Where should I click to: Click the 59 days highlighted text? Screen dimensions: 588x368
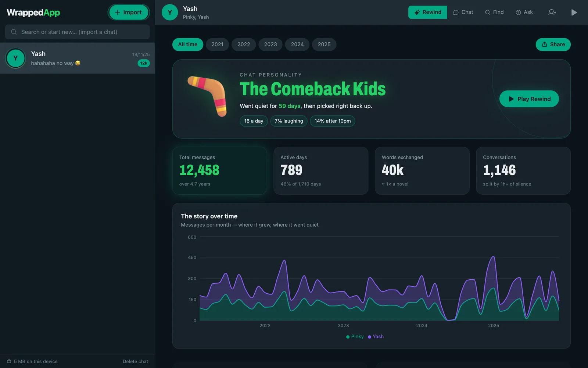coord(290,106)
